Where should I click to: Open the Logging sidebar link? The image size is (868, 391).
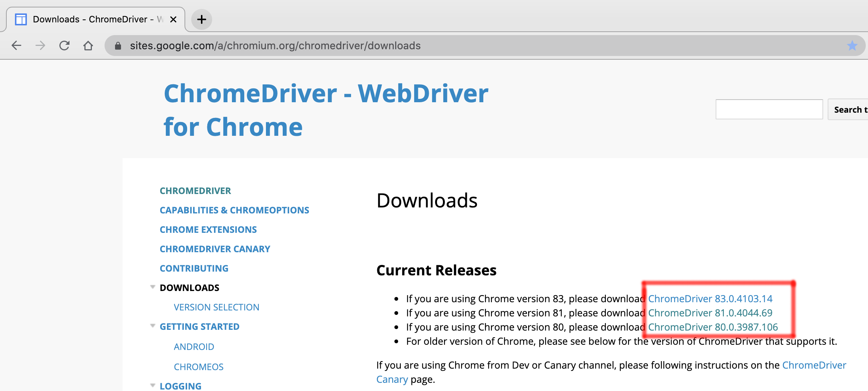181,386
